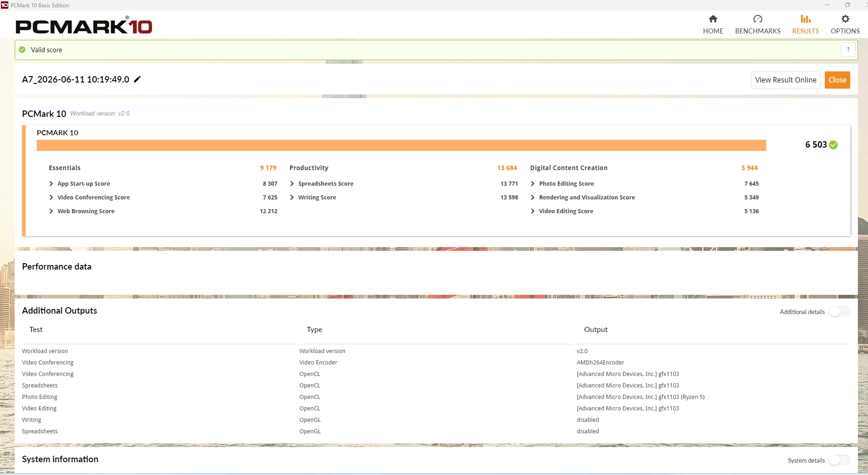Click the v2.0 output value
This screenshot has width=868, height=475.
coord(582,351)
